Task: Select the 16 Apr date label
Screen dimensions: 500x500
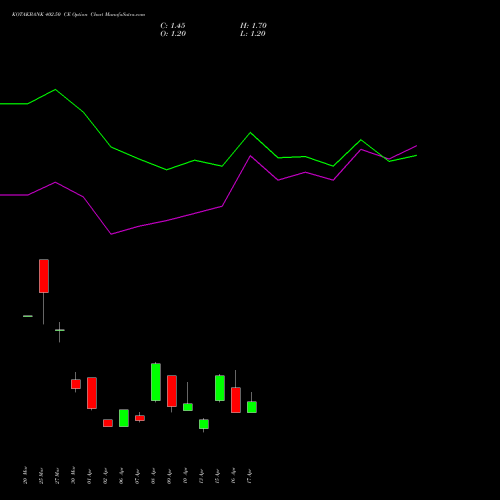Action: [x=234, y=476]
